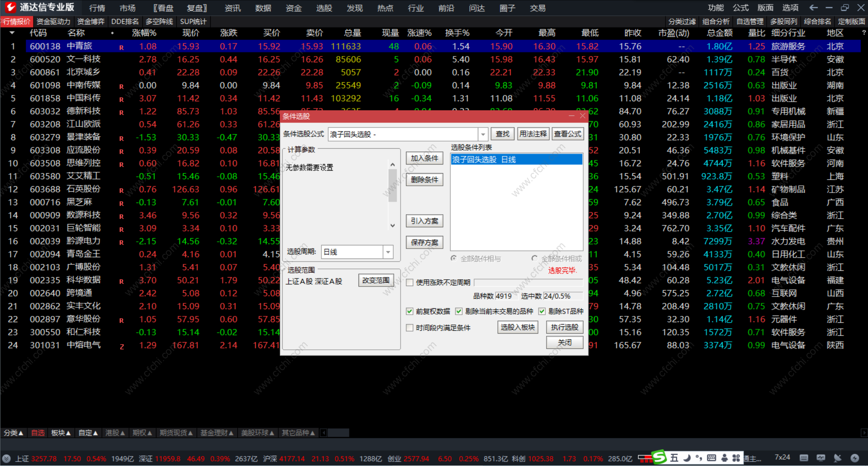Toggle the 五 wubi input mode icon
Screen dimensions: 868x466
(x=674, y=458)
